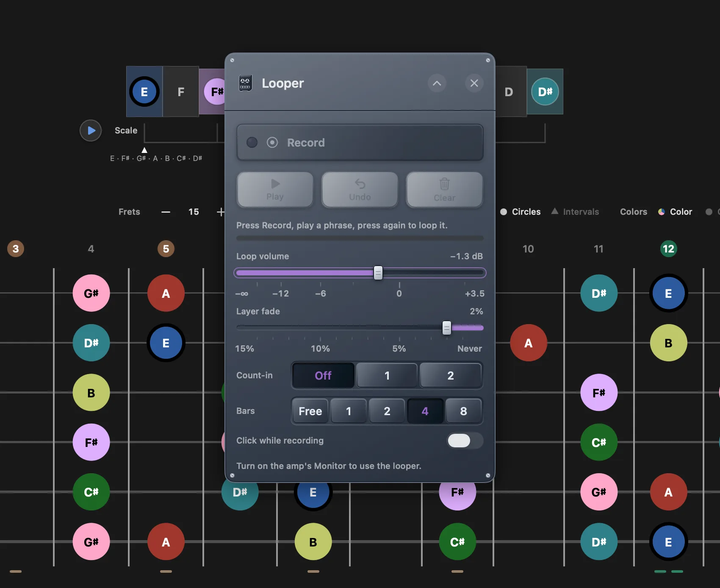Toggle Click while recording switch
This screenshot has height=588, width=720.
click(465, 441)
